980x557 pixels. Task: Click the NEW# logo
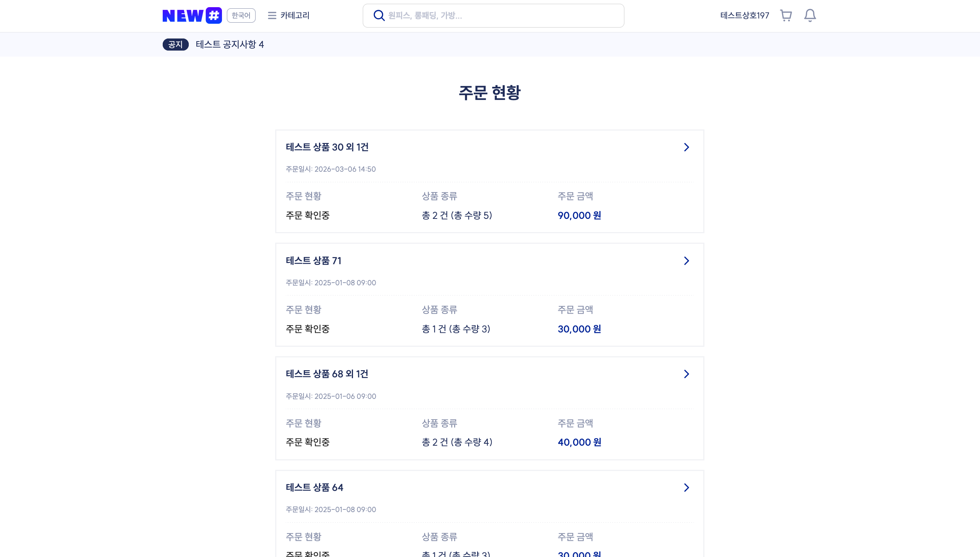[192, 16]
